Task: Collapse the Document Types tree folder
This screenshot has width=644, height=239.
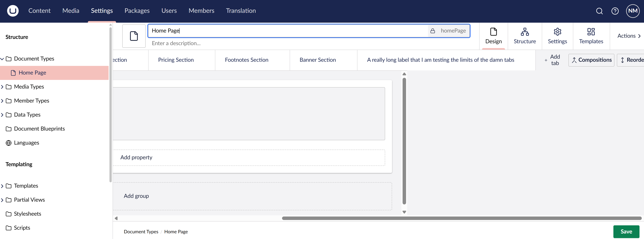Action: (2, 59)
